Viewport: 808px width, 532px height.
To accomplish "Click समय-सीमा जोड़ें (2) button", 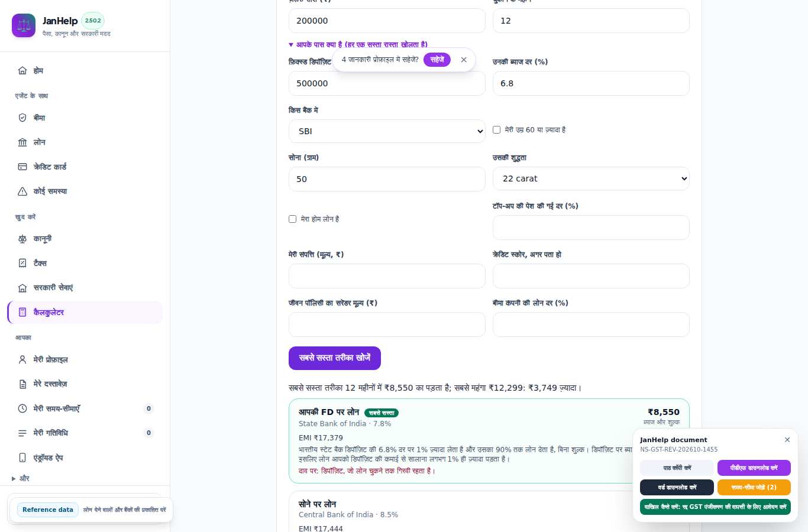I will pyautogui.click(x=754, y=488).
